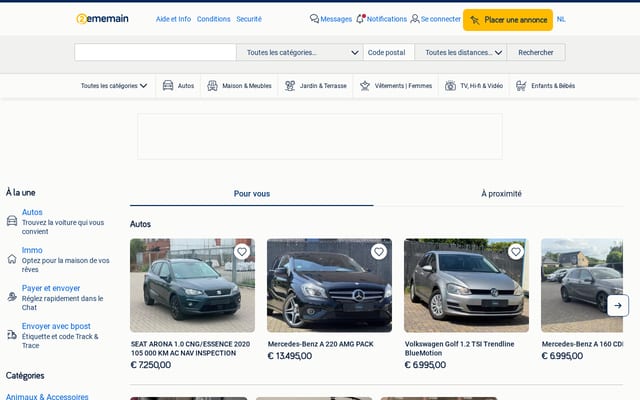Click the € 13.495,00 price

[290, 356]
